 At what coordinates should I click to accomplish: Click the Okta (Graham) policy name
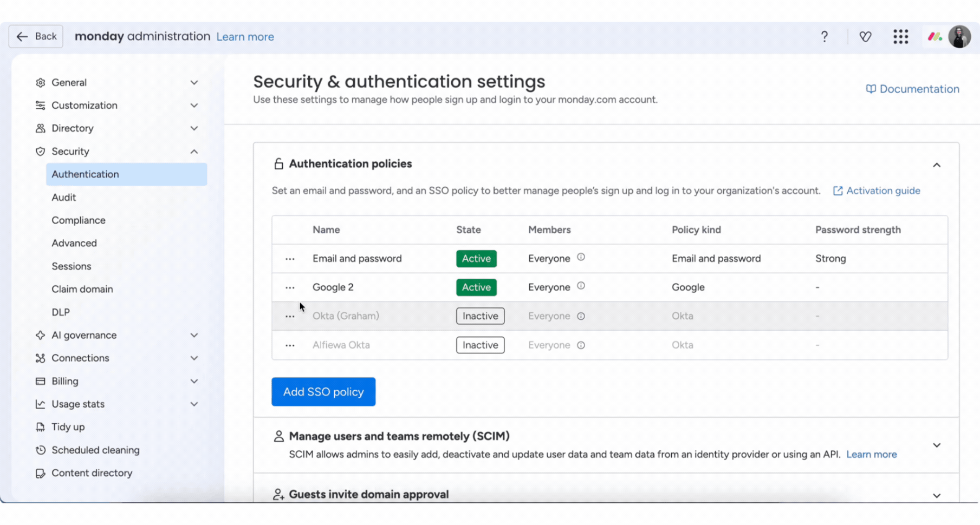pos(346,316)
